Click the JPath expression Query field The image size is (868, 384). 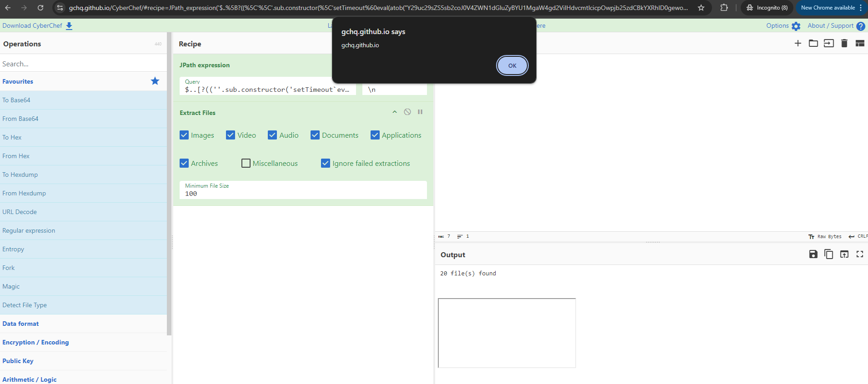coord(268,86)
